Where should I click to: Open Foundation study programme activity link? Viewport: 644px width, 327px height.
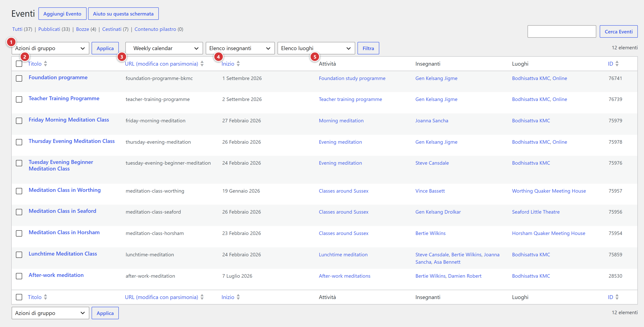pyautogui.click(x=352, y=78)
